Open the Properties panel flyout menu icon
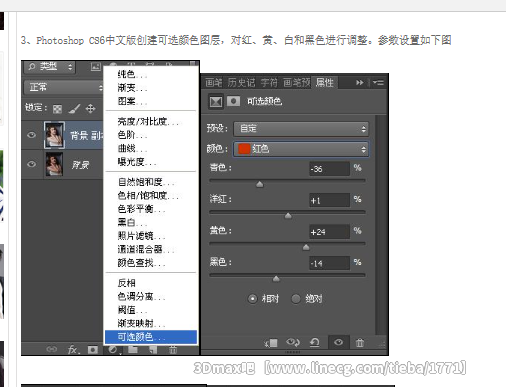Viewport: 506px width, 387px height. pyautogui.click(x=378, y=82)
